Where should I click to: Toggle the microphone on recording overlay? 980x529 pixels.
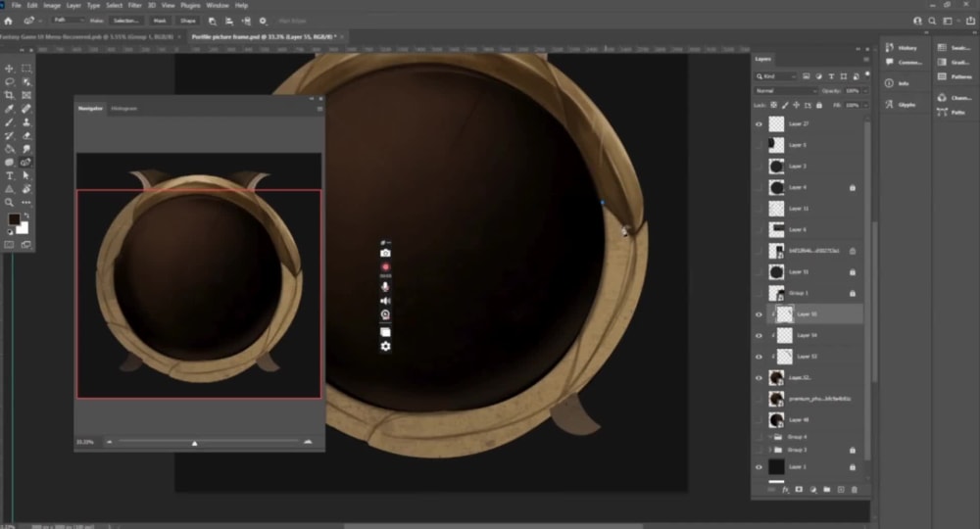385,287
